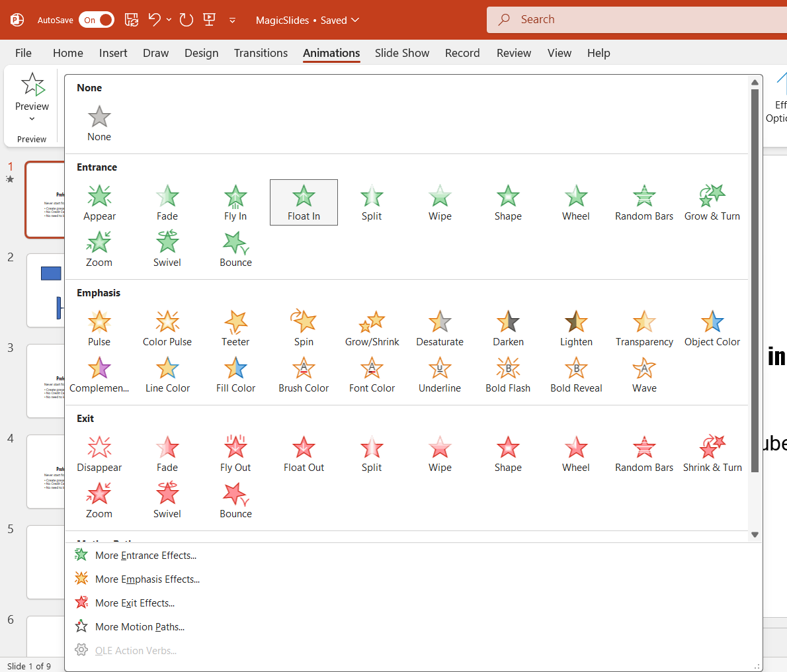Screen dimensions: 787x672
Task: Toggle the AutoSave switch off
Action: click(97, 20)
